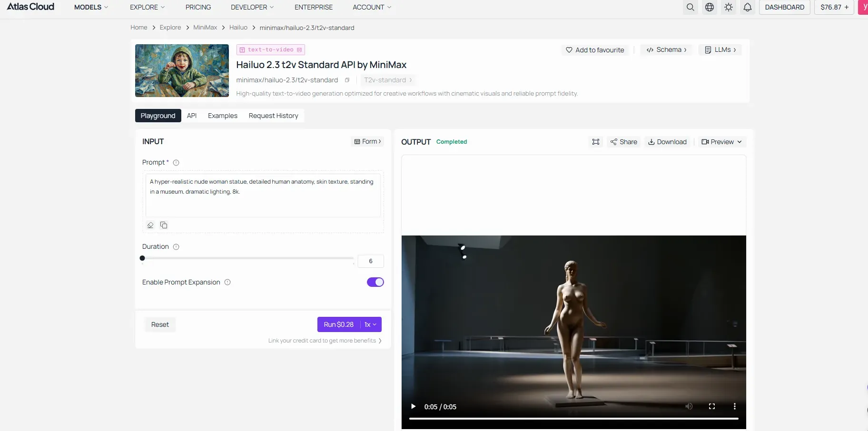The height and width of the screenshot is (431, 868).
Task: Toggle Enable Prompt Expansion switch
Action: coord(375,282)
